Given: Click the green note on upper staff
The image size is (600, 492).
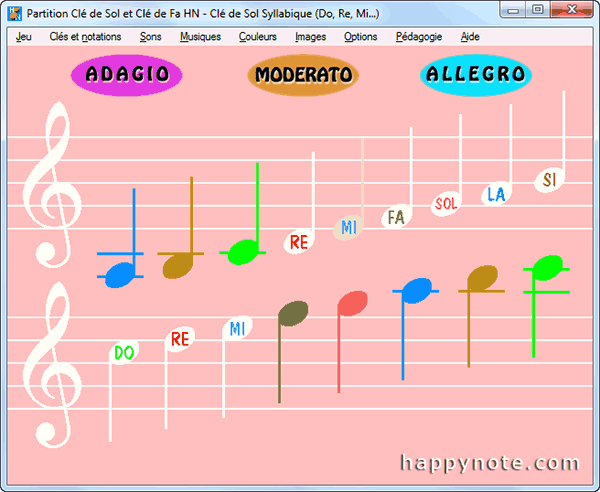Looking at the screenshot, I should [x=243, y=252].
